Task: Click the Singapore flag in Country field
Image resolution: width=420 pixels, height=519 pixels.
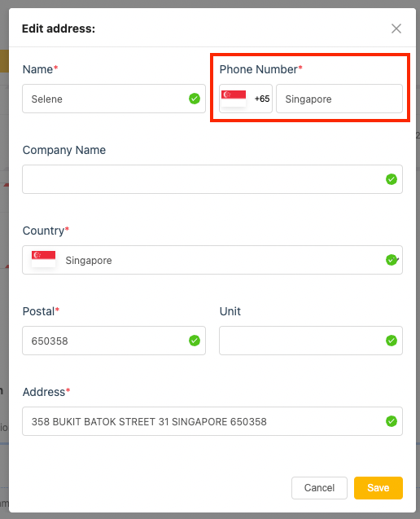Action: point(43,259)
